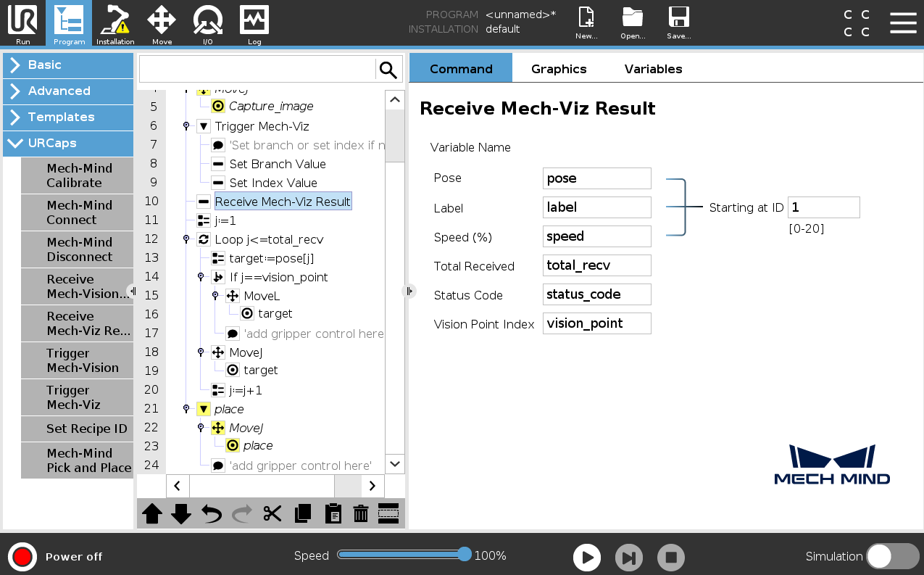Expand the Advanced section
This screenshot has height=575, width=924.
tap(68, 91)
